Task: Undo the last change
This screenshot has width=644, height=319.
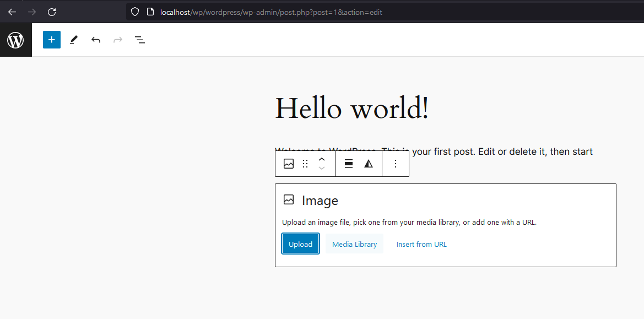Action: point(95,39)
